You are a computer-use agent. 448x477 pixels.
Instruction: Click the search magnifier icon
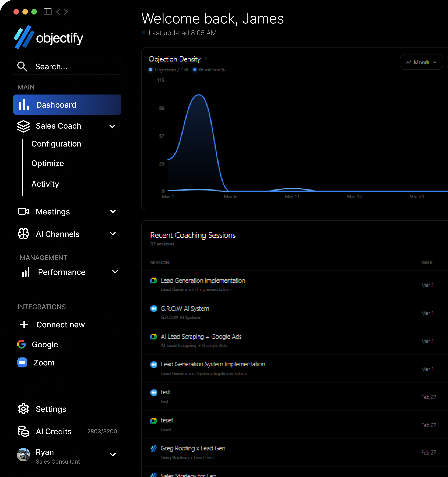[x=22, y=66]
